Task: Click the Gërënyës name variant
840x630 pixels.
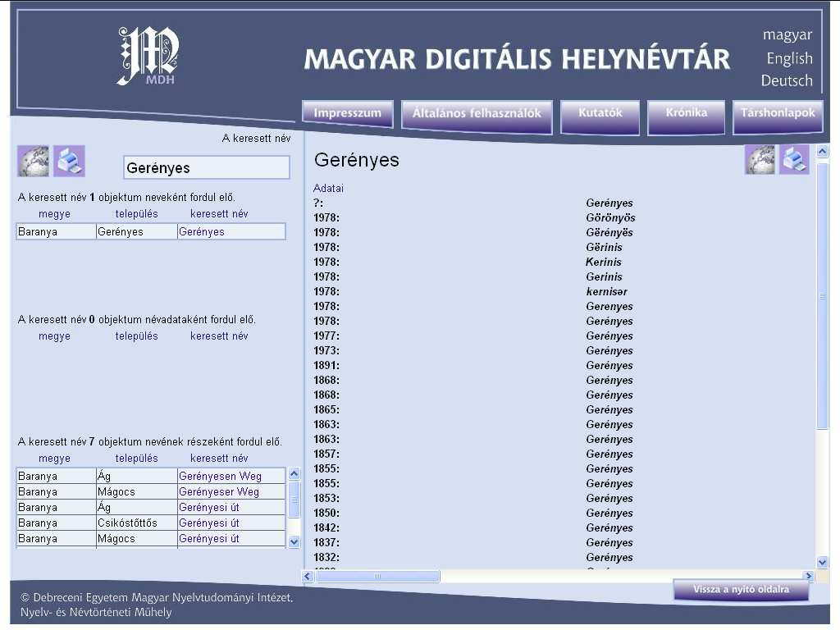Action: [609, 232]
